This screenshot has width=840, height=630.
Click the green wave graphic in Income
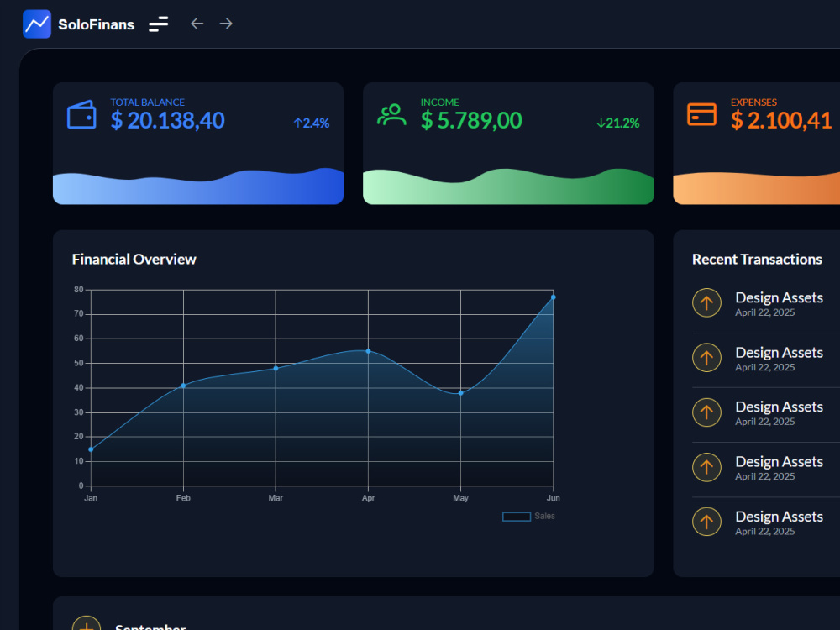(x=508, y=186)
